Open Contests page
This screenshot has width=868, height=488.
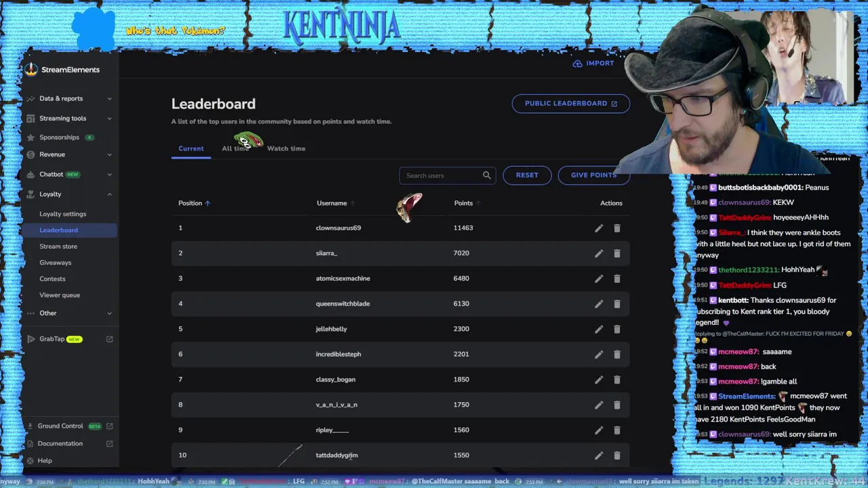pyautogui.click(x=52, y=279)
